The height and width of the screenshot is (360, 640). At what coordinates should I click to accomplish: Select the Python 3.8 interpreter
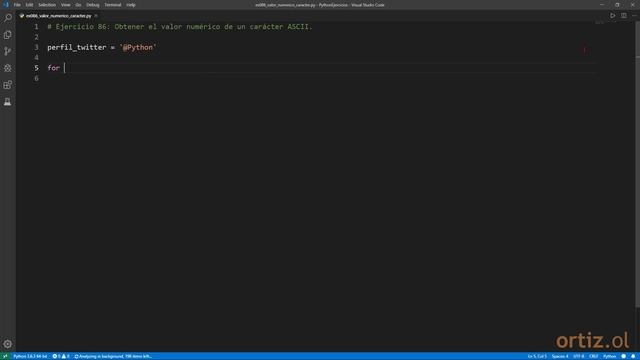click(x=30, y=356)
